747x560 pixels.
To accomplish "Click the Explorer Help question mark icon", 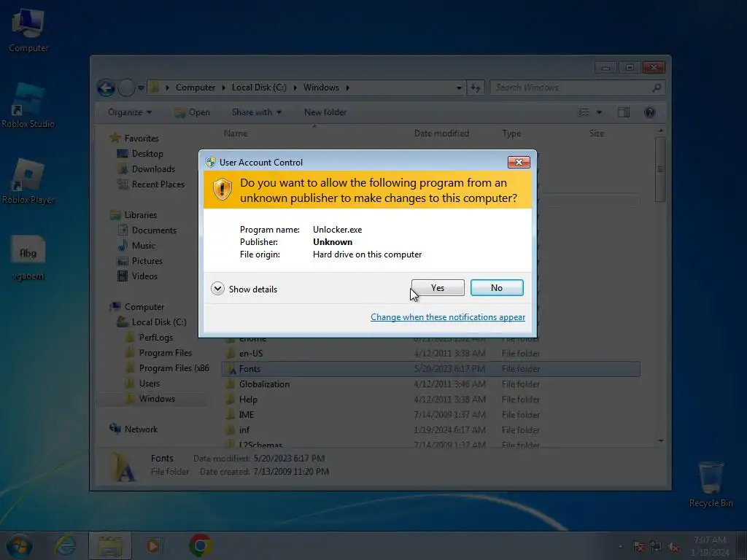I will click(650, 112).
